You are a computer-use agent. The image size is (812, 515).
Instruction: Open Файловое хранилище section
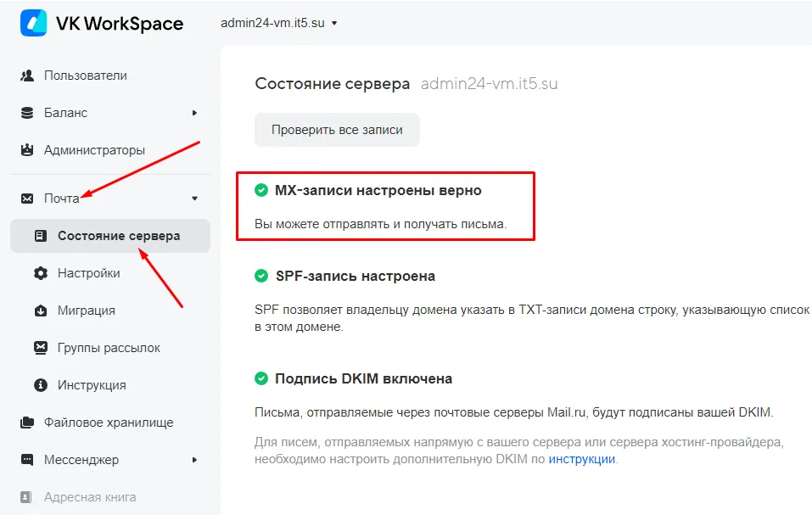(x=110, y=423)
